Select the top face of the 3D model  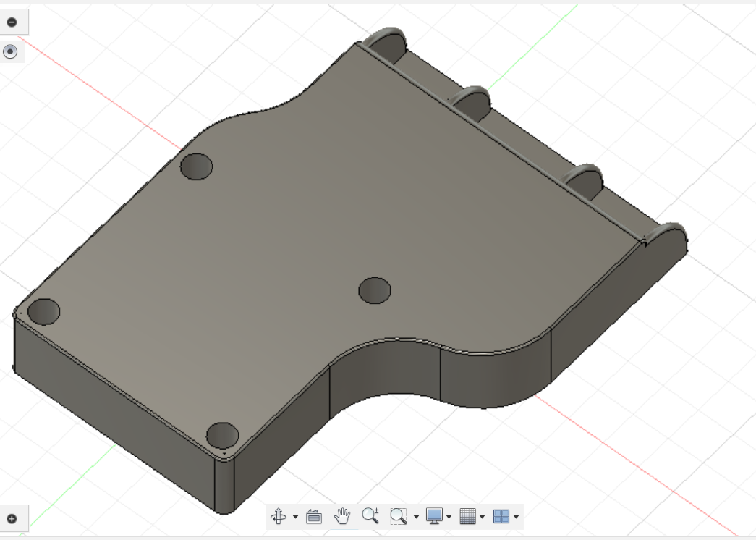pyautogui.click(x=289, y=217)
